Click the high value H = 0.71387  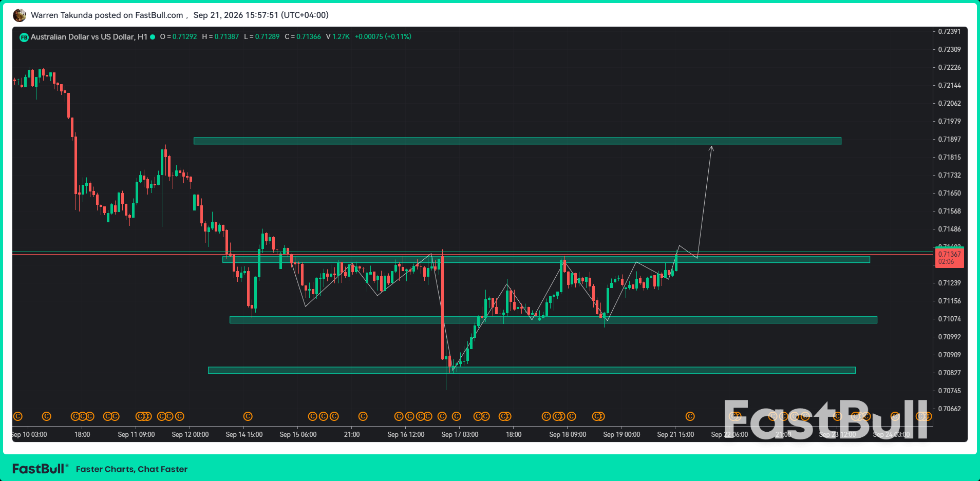(x=220, y=37)
